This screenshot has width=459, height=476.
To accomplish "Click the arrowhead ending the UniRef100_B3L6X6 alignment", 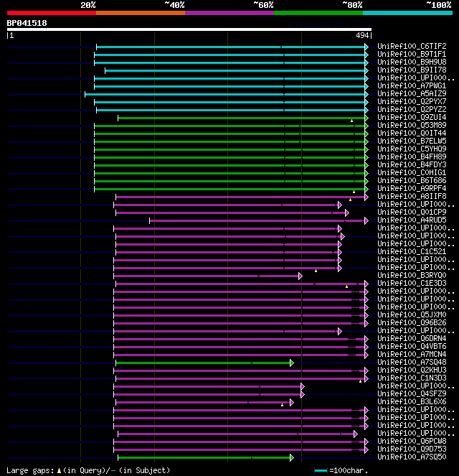I will pos(292,402).
